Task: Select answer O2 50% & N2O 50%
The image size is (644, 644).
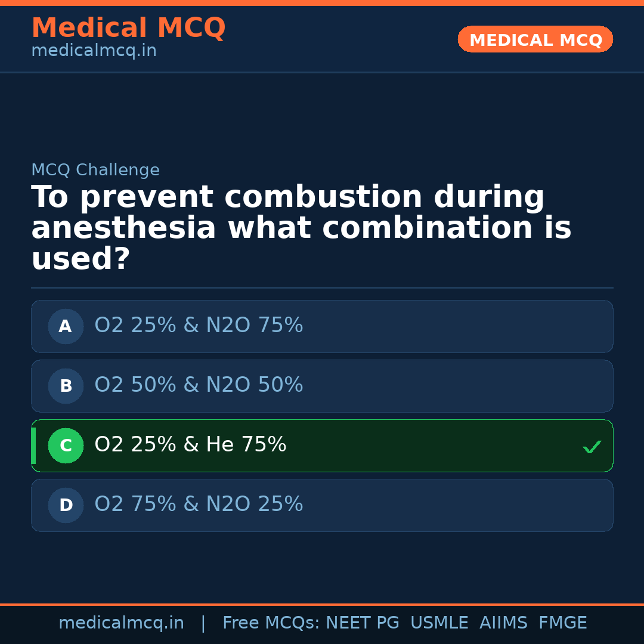Action: (199, 385)
